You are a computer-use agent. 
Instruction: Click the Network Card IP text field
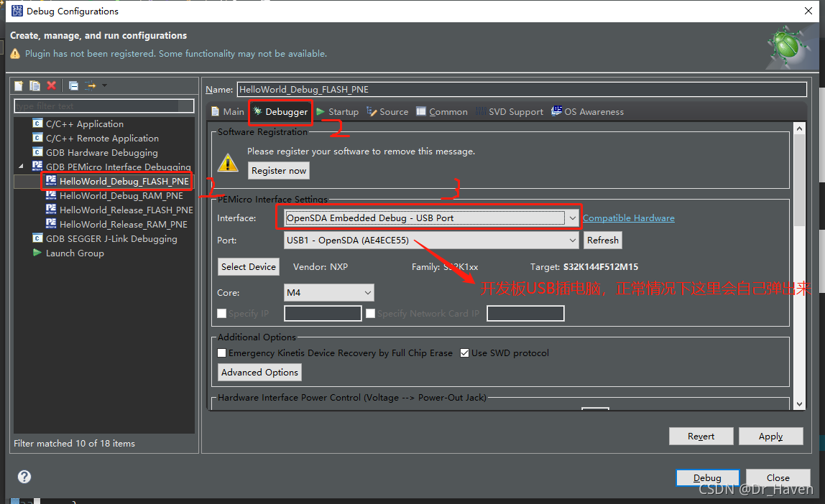(525, 313)
